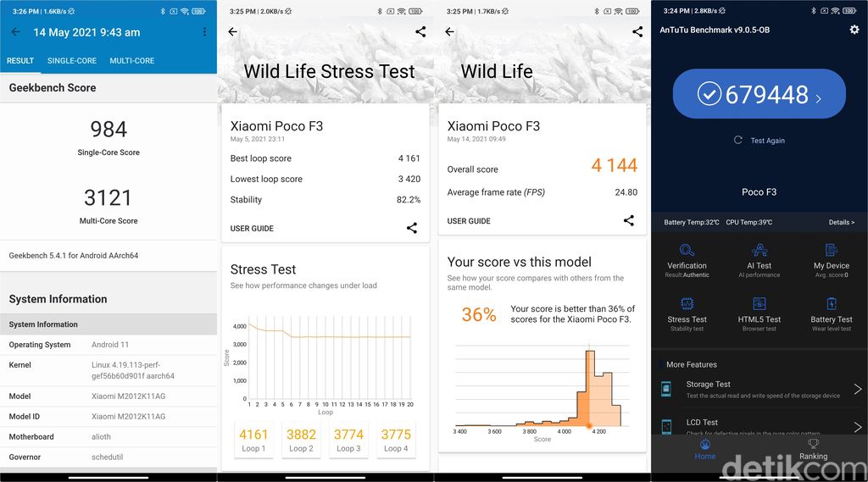Image resolution: width=868 pixels, height=482 pixels.
Task: Tap Kernel Linux 4.19.113-perf row
Action: (108, 370)
